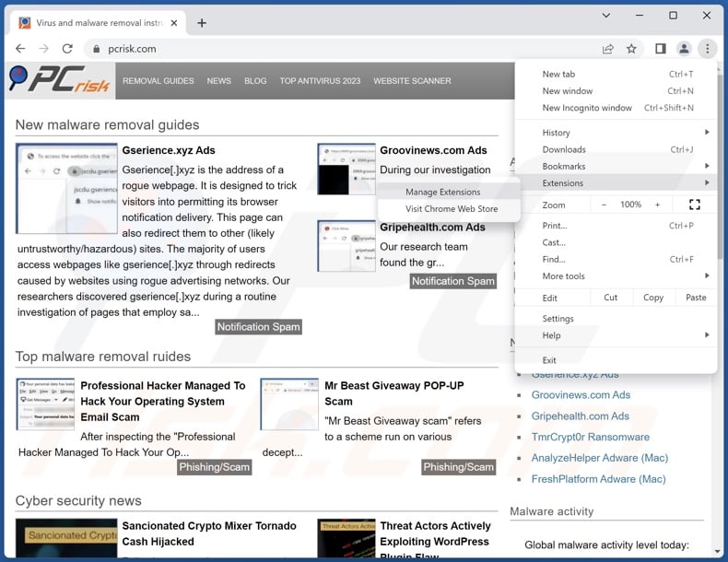Image resolution: width=728 pixels, height=562 pixels.
Task: Expand the More tools submenu
Action: click(x=564, y=276)
